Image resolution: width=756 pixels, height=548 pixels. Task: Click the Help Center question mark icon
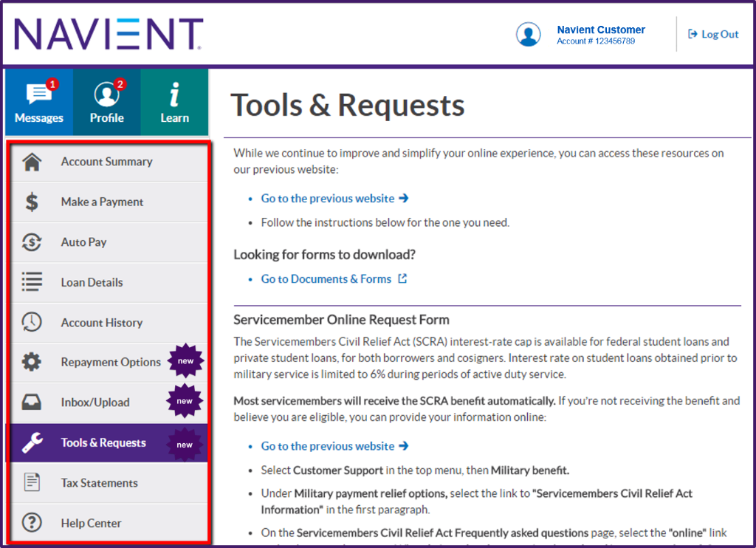[x=32, y=522]
